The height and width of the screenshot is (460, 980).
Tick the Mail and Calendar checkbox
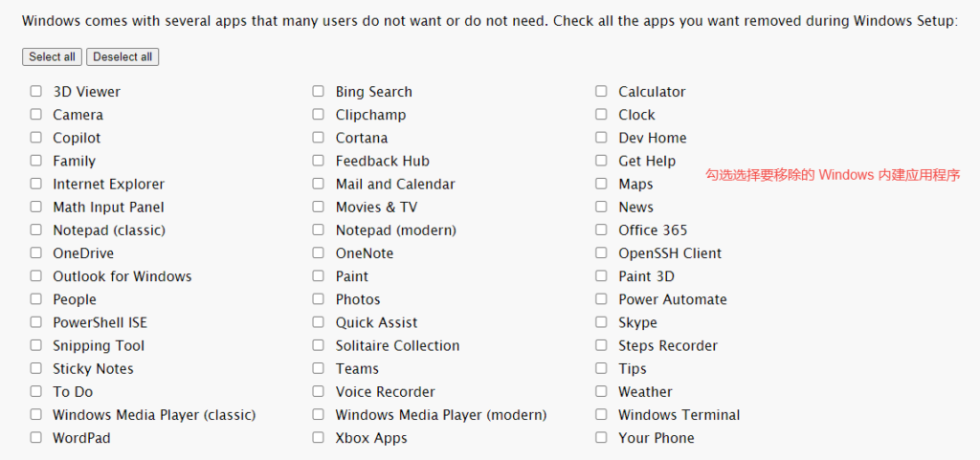(x=318, y=184)
